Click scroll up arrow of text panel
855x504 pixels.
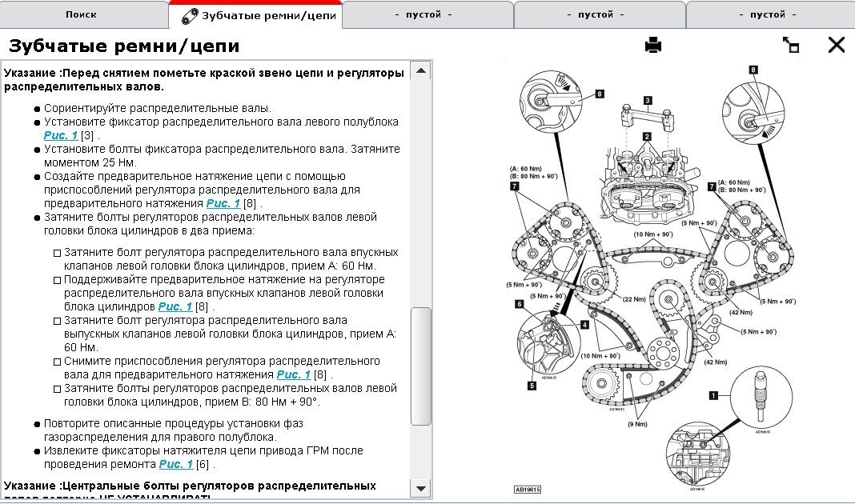tap(421, 71)
